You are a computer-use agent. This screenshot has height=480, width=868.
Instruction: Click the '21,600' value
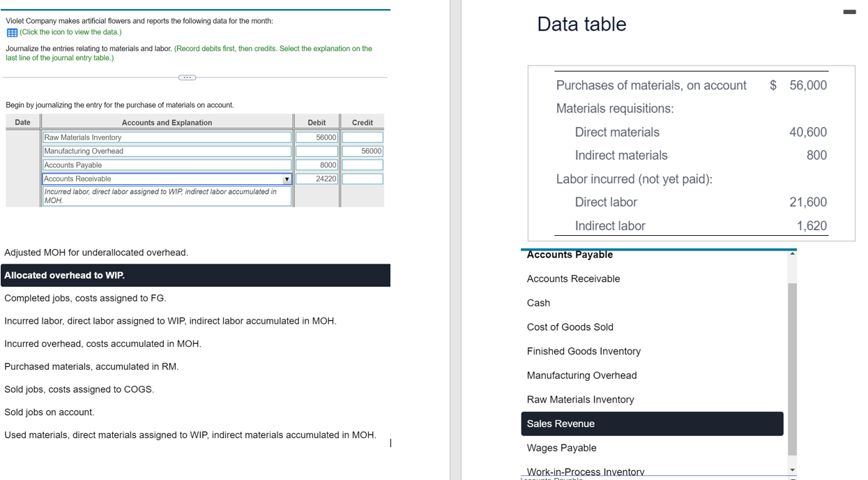[x=808, y=202]
